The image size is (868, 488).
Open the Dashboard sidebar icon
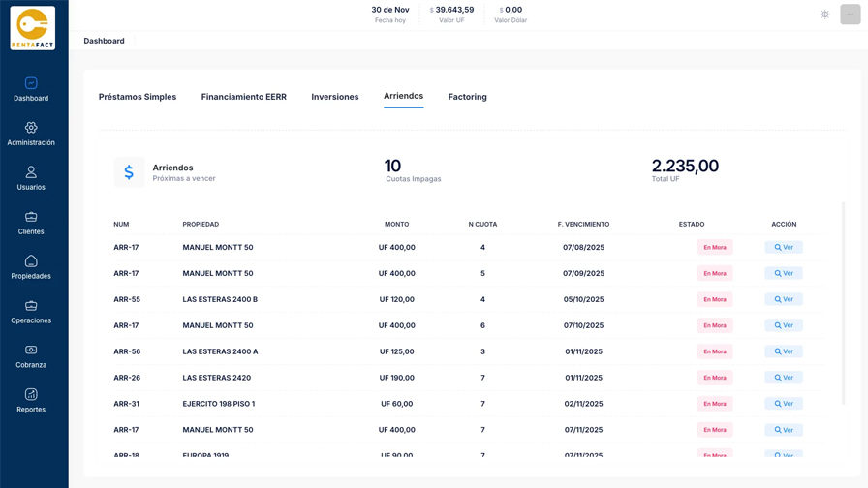point(31,83)
